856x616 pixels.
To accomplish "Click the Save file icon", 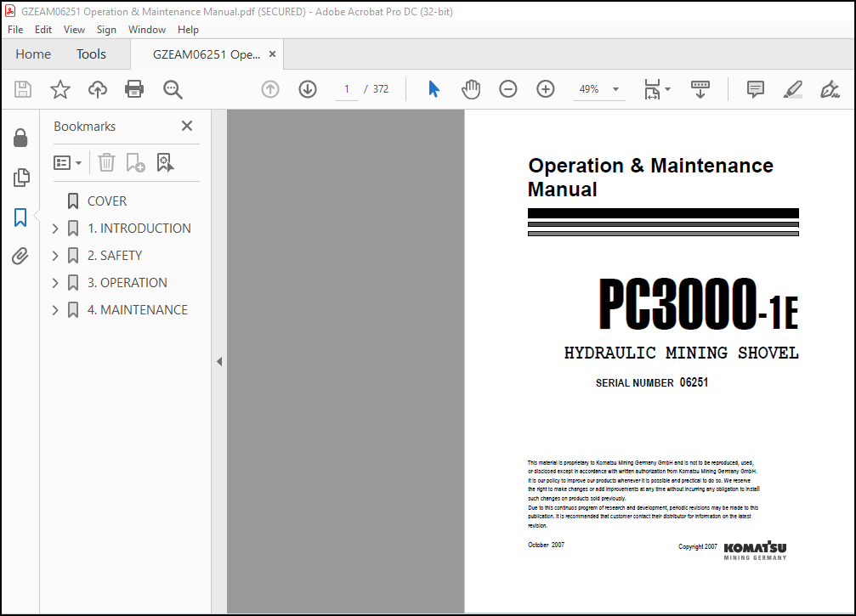I will (x=23, y=89).
